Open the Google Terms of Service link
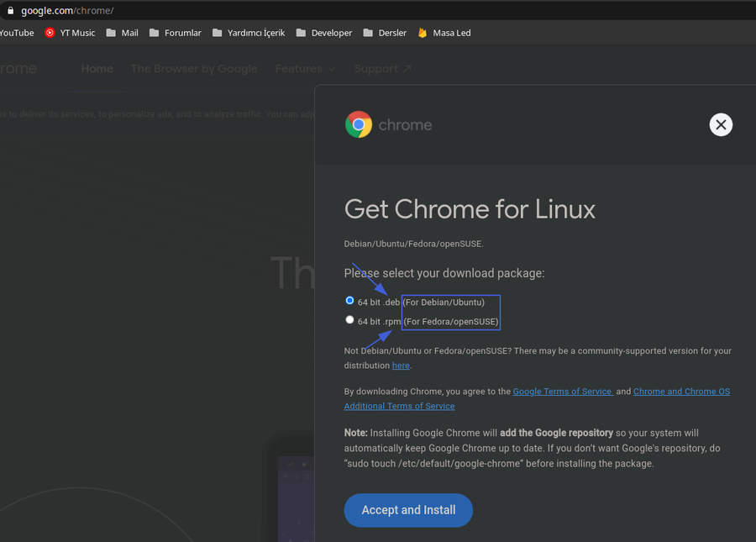Screen dimensions: 756x542 pyautogui.click(x=562, y=392)
